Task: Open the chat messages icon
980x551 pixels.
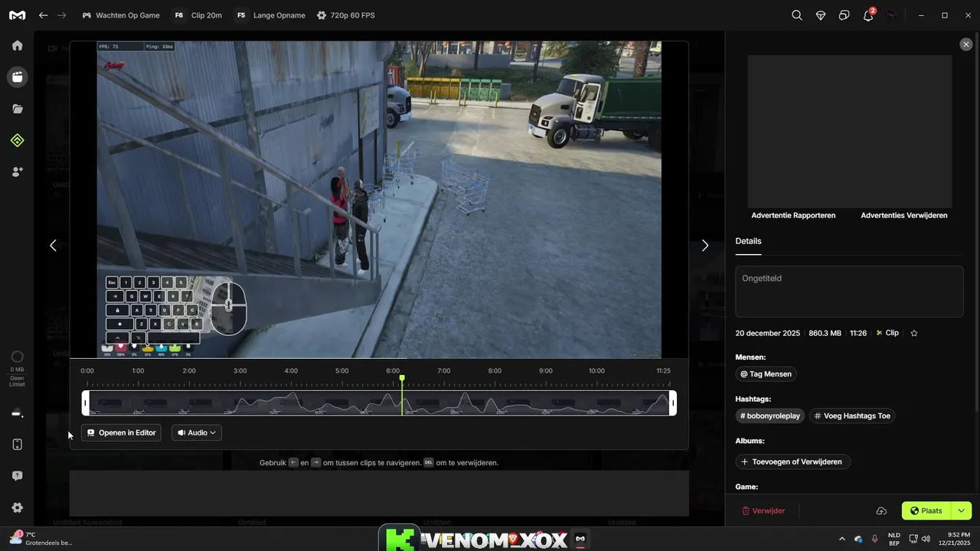Action: pyautogui.click(x=844, y=15)
